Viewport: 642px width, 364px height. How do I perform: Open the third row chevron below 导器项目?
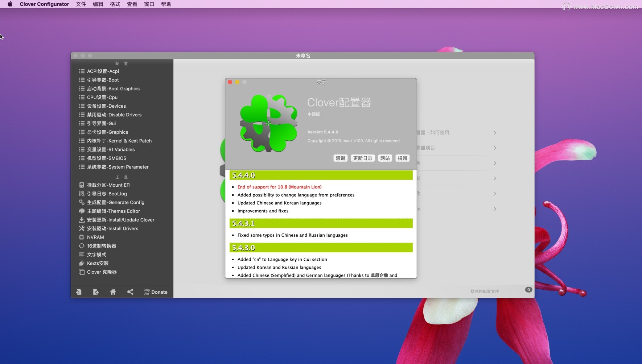click(495, 163)
